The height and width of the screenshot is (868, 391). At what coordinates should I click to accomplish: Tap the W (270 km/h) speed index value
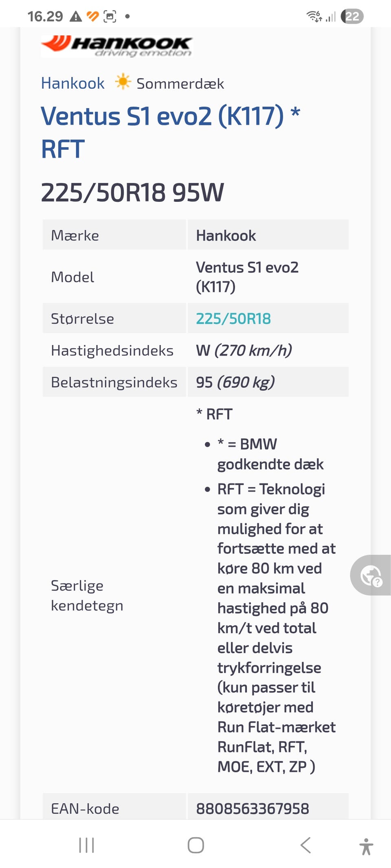pos(244,350)
